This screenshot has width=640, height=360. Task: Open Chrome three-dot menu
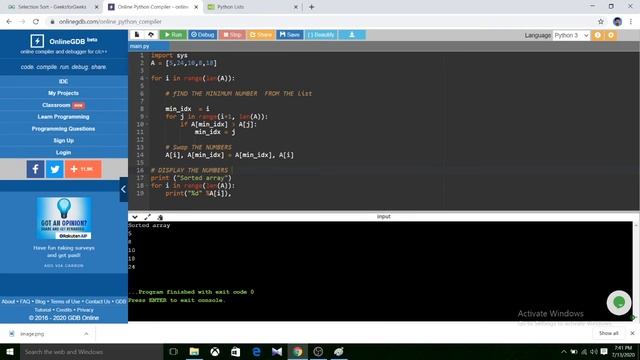631,22
